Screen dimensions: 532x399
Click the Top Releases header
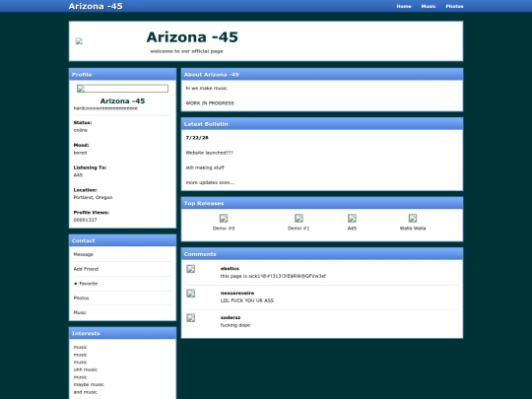point(322,203)
